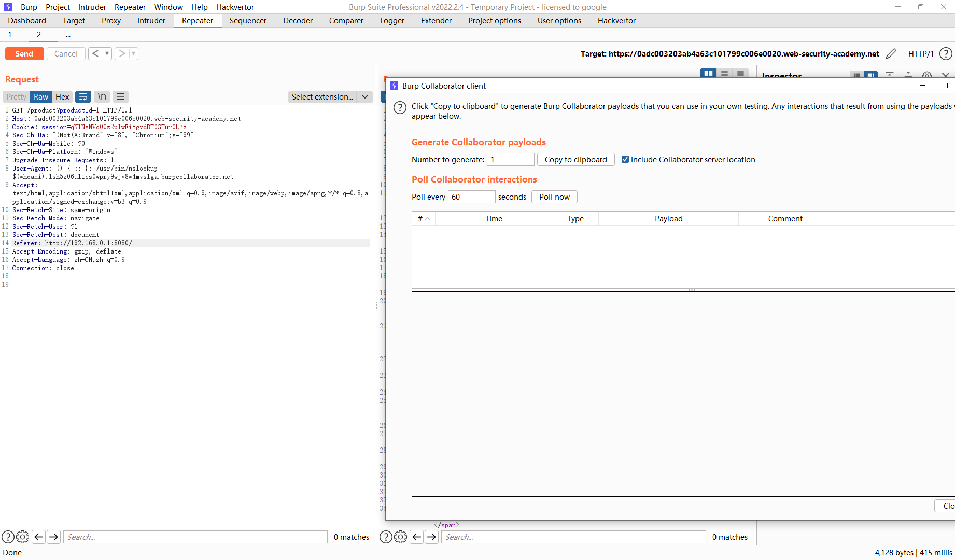The image size is (955, 560).
Task: Sort interactions by # column
Action: (x=424, y=218)
